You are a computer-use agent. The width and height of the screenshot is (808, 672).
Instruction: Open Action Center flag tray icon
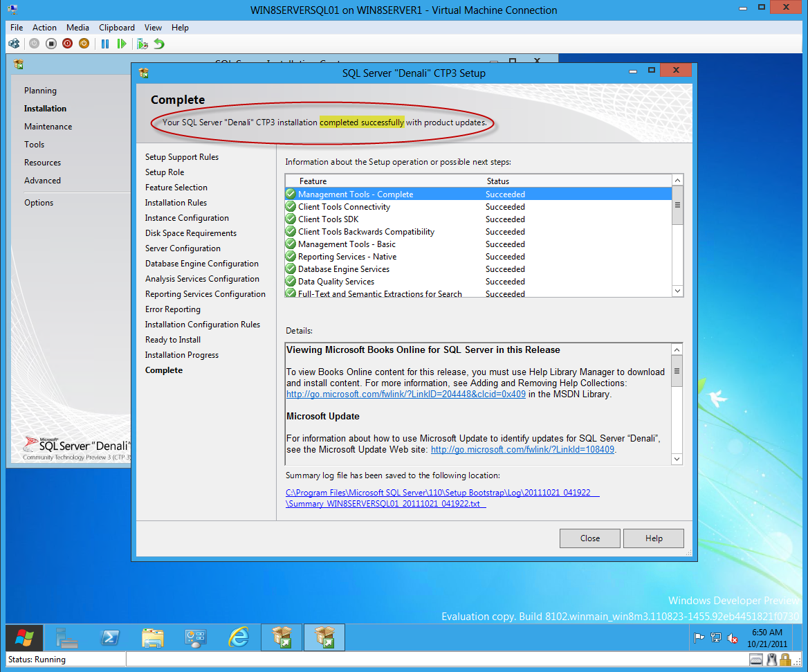tap(699, 638)
